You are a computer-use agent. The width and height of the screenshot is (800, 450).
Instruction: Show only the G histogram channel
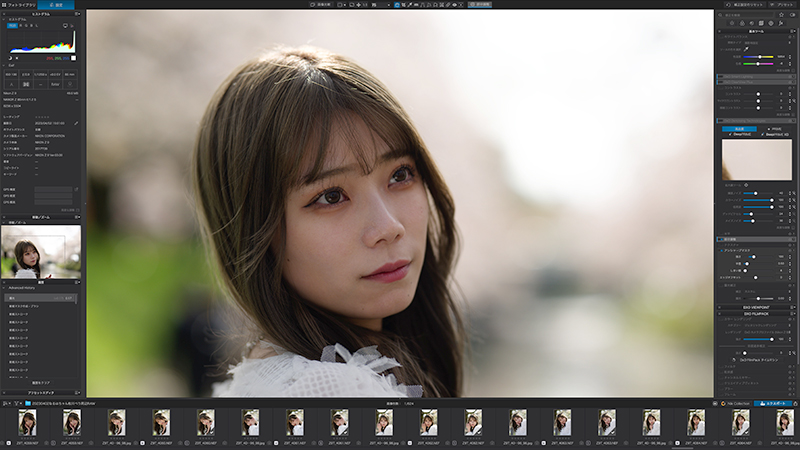[26, 26]
